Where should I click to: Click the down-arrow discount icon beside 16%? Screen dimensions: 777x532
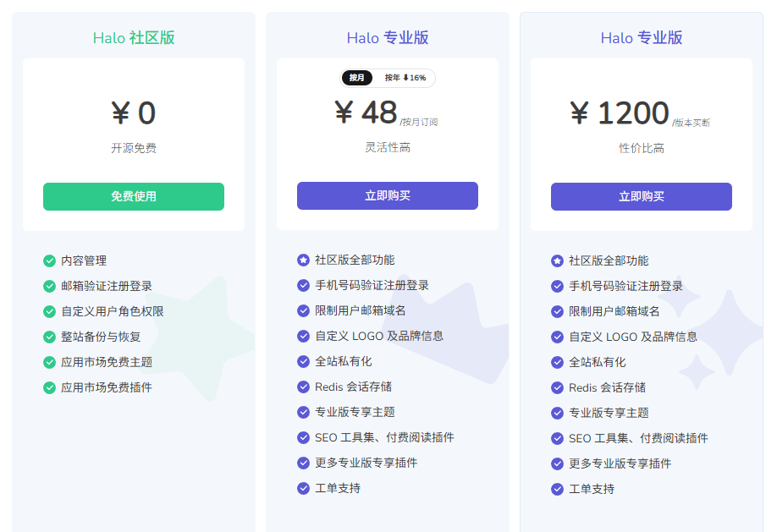pyautogui.click(x=405, y=78)
